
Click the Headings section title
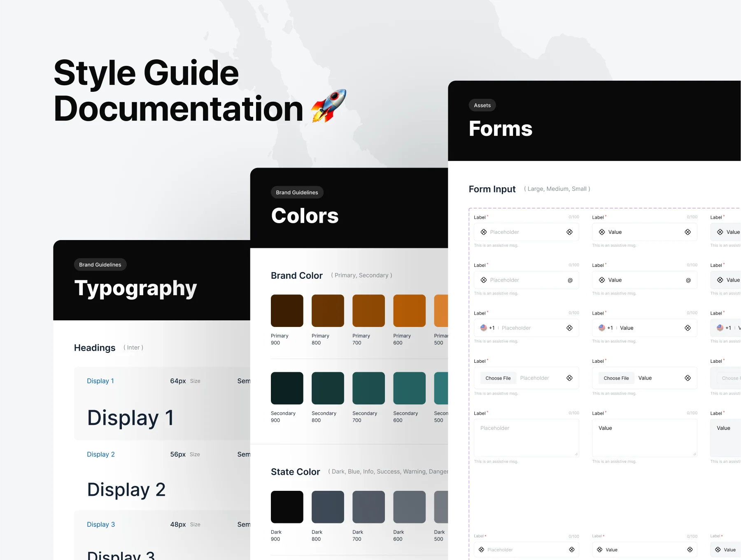pos(95,348)
